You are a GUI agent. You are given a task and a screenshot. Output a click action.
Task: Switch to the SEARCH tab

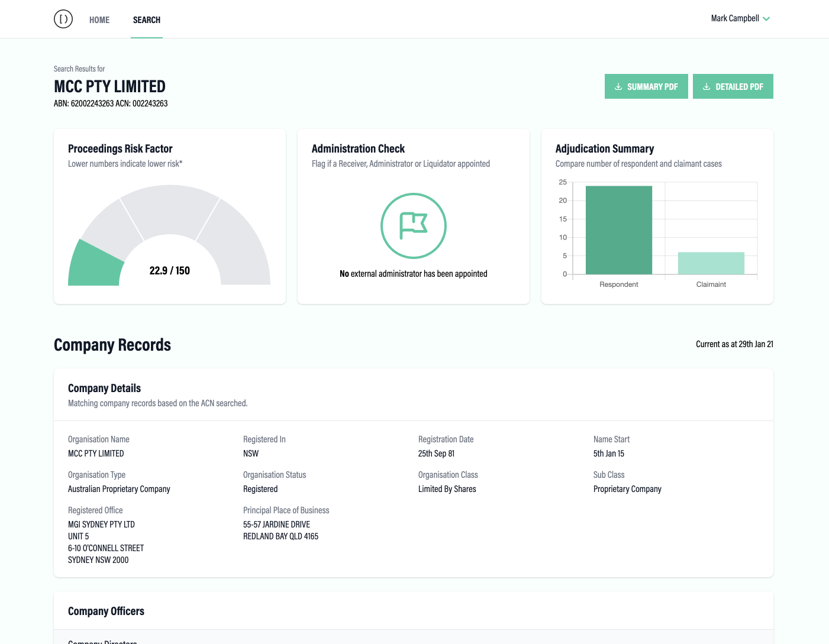[146, 20]
